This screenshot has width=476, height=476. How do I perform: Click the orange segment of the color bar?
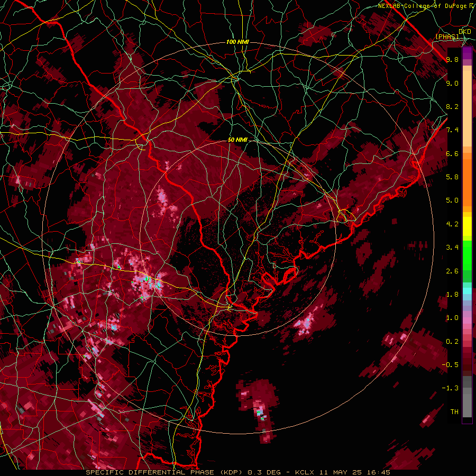tap(467, 182)
